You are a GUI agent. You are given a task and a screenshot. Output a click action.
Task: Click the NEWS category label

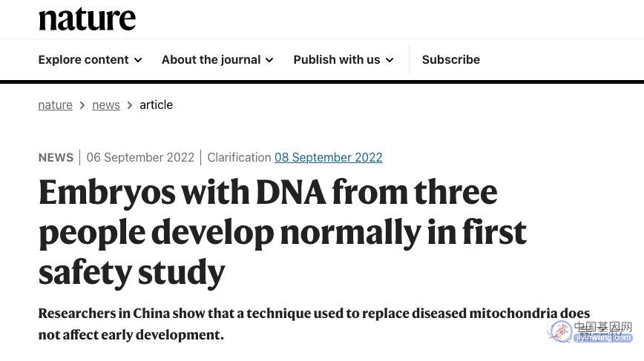click(x=56, y=158)
